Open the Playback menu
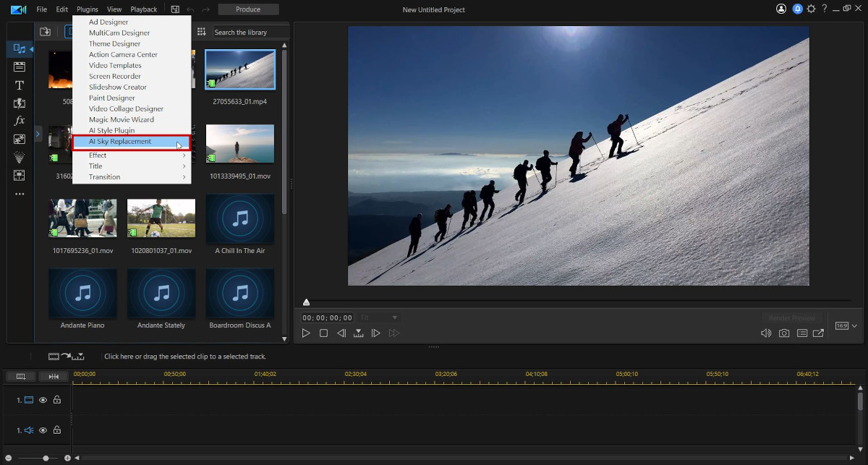Image resolution: width=868 pixels, height=465 pixels. tap(143, 9)
